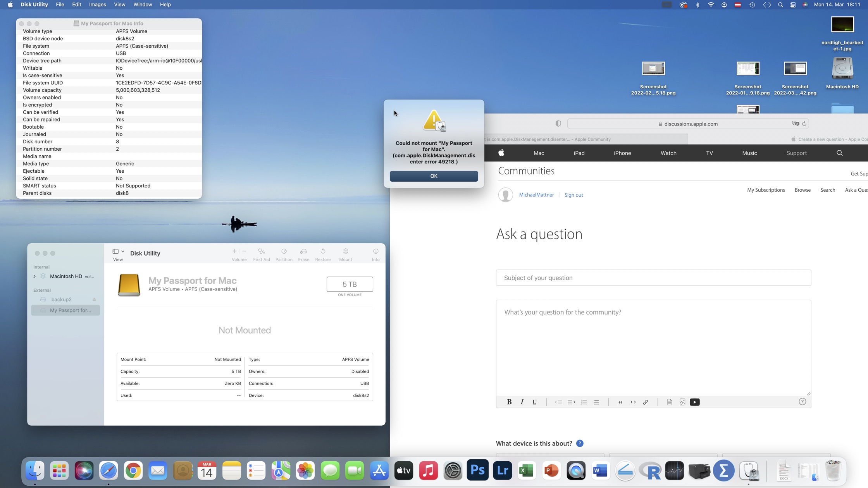This screenshot has width=868, height=488.
Task: Add a volume using the plus icon
Action: (x=234, y=251)
